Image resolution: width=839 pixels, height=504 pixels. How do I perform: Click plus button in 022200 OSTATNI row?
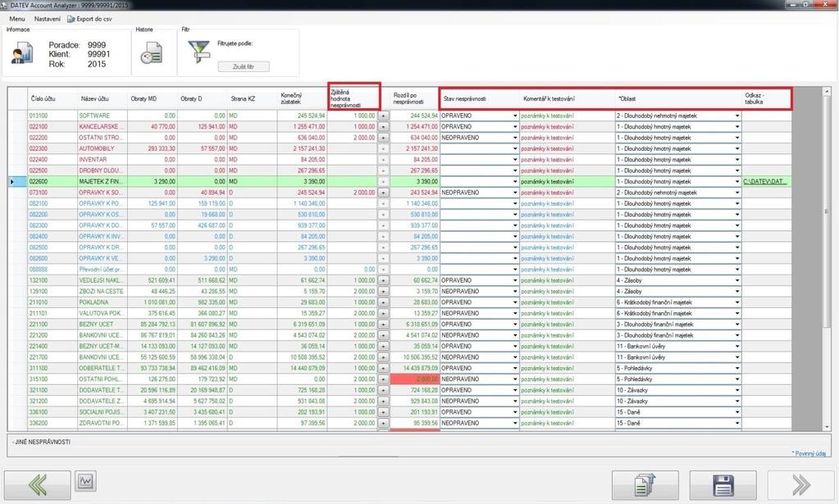[383, 138]
